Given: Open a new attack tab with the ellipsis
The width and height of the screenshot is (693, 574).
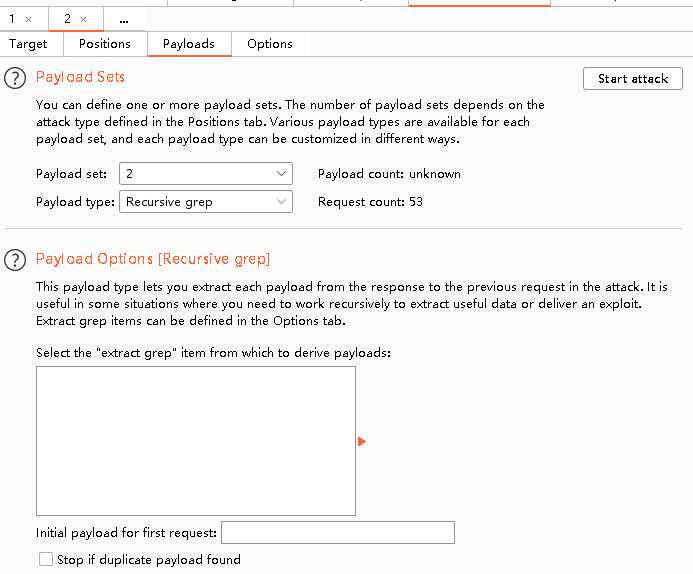Looking at the screenshot, I should pyautogui.click(x=124, y=20).
